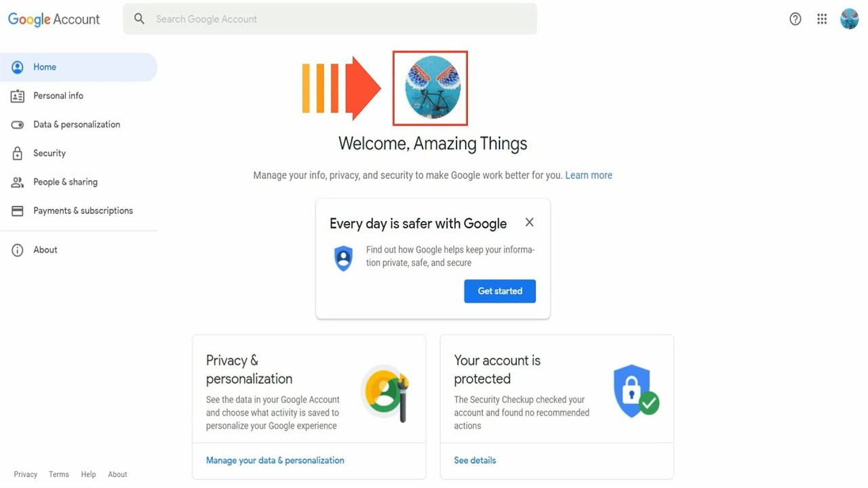The width and height of the screenshot is (868, 488).
Task: Click the large profile picture thumbnail
Action: pyautogui.click(x=431, y=88)
